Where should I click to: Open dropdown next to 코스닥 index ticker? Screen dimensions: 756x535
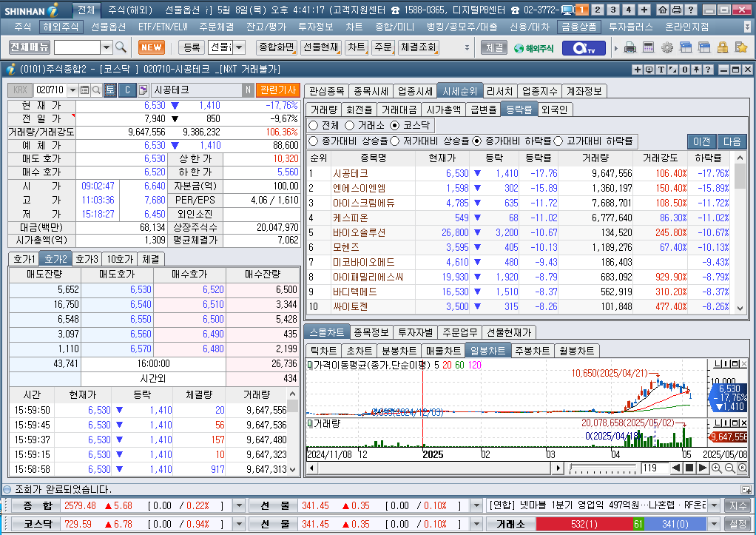(239, 524)
